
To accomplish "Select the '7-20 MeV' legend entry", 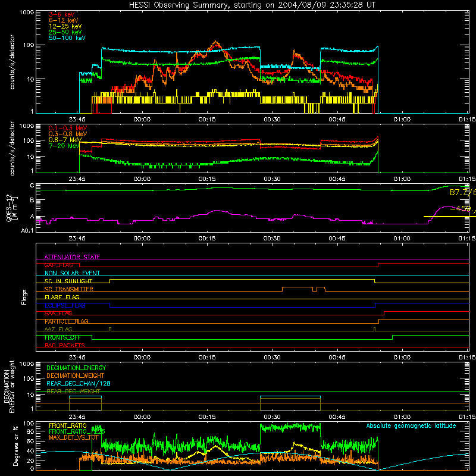I will point(64,146).
